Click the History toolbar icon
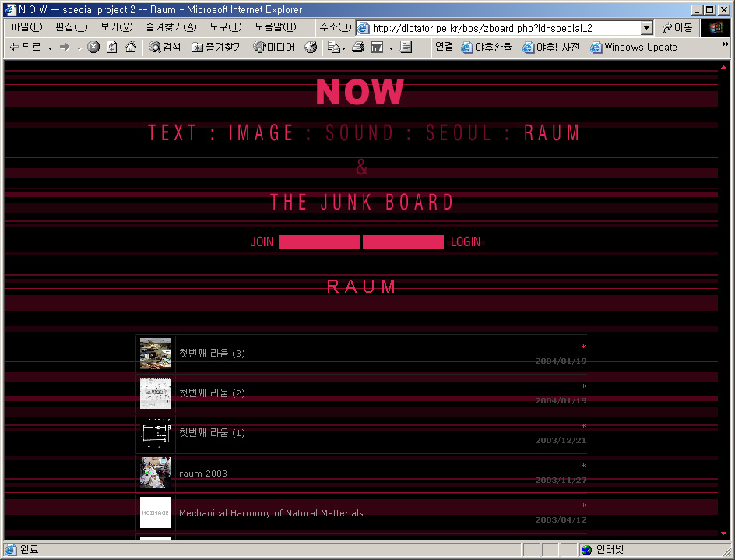The width and height of the screenshot is (735, 560). [x=311, y=47]
